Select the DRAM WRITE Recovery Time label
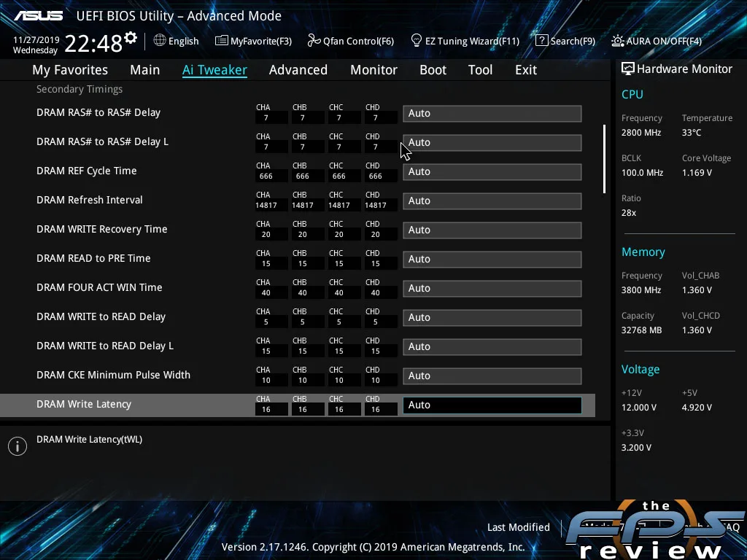 coord(102,229)
